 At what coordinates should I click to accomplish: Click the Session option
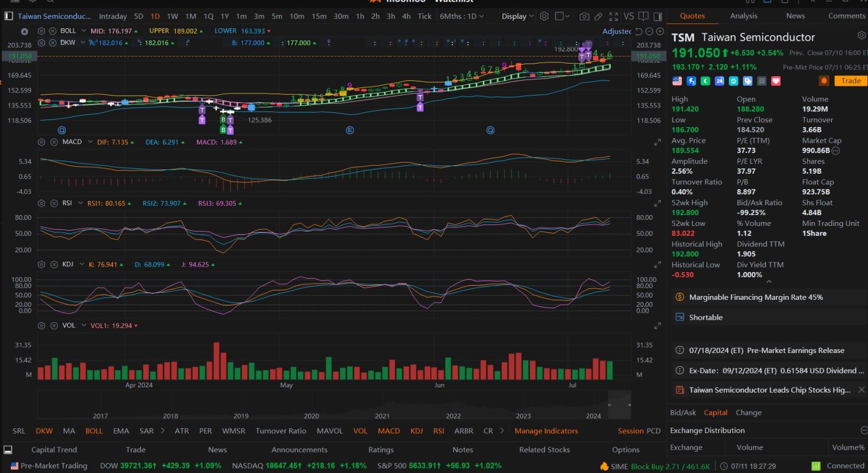pyautogui.click(x=631, y=431)
